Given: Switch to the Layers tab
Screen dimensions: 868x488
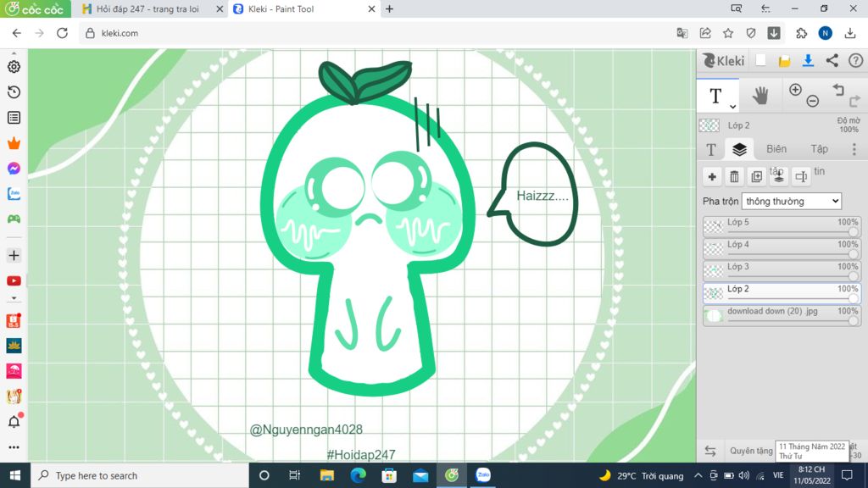Looking at the screenshot, I should point(739,149).
